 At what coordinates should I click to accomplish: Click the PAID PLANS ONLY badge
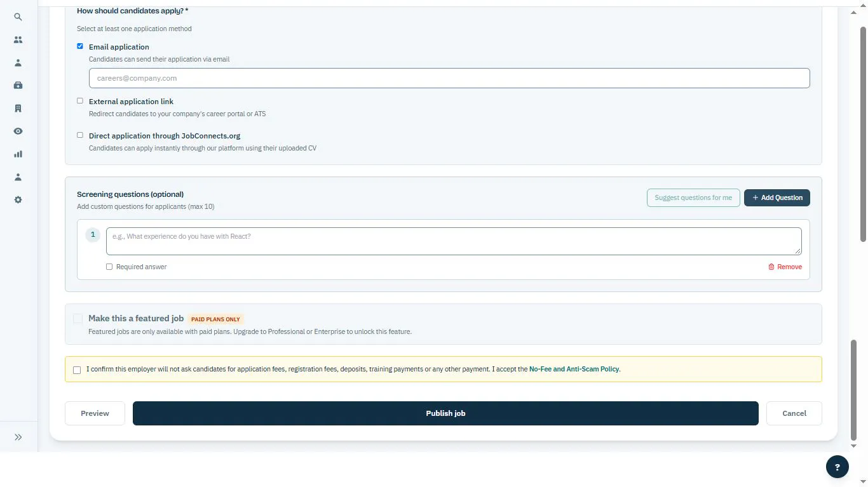click(x=216, y=319)
